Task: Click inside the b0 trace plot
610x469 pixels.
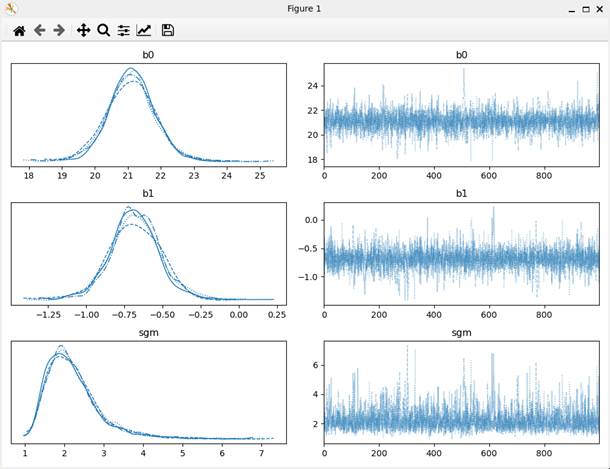Action: 461,114
